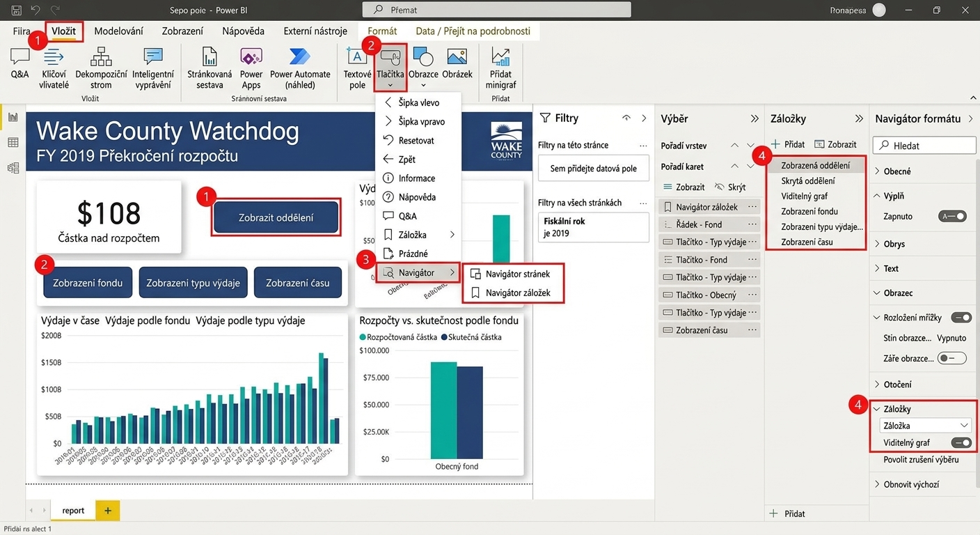Switch to data table view in left sidebar
Image resolution: width=980 pixels, height=535 pixels.
[x=13, y=142]
